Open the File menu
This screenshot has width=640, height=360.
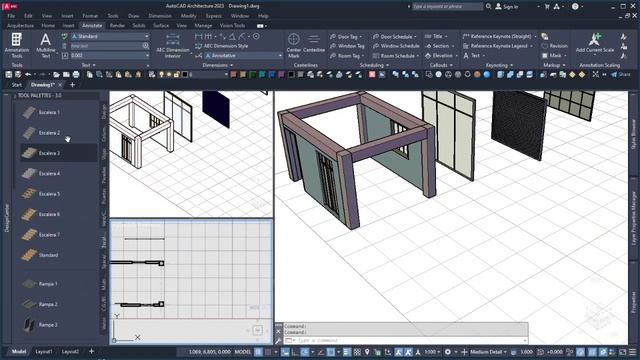[11, 16]
